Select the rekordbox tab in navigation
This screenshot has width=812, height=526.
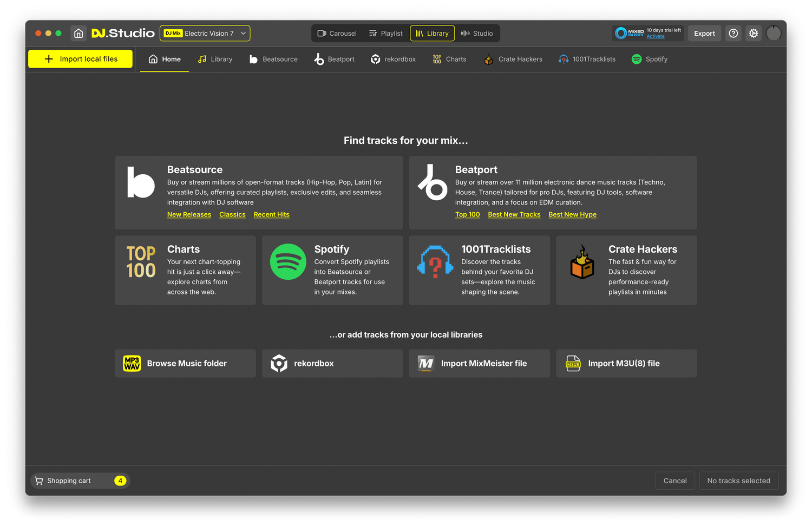[393, 60]
